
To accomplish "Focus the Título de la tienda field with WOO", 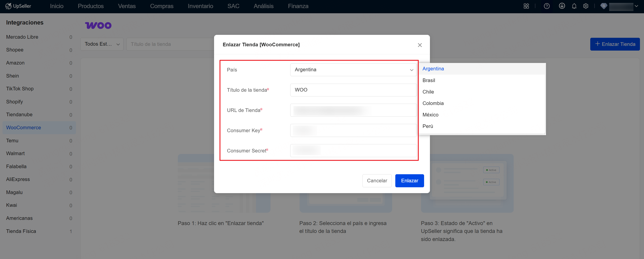I will 353,90.
